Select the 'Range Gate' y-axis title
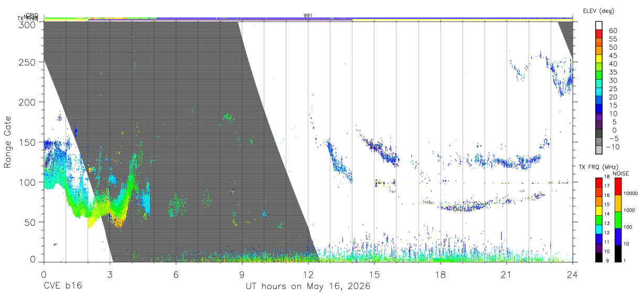644x297 pixels. tap(8, 142)
